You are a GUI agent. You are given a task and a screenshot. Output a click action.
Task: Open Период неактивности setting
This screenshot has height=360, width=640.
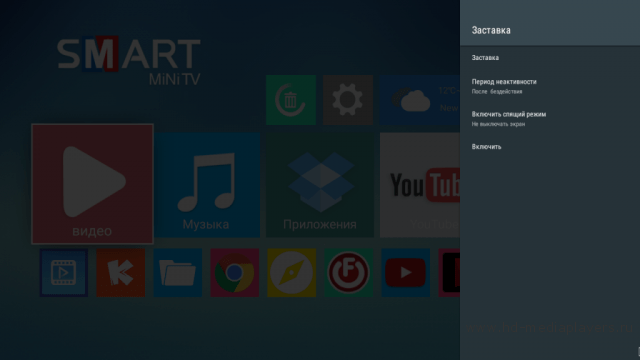point(550,86)
